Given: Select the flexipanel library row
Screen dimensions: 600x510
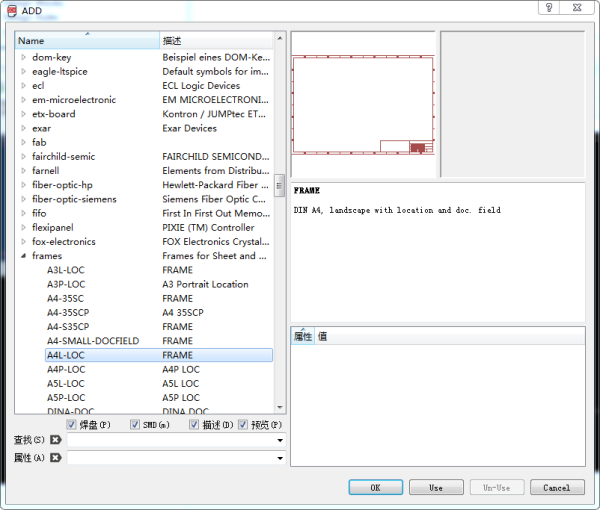Looking at the screenshot, I should tap(145, 227).
